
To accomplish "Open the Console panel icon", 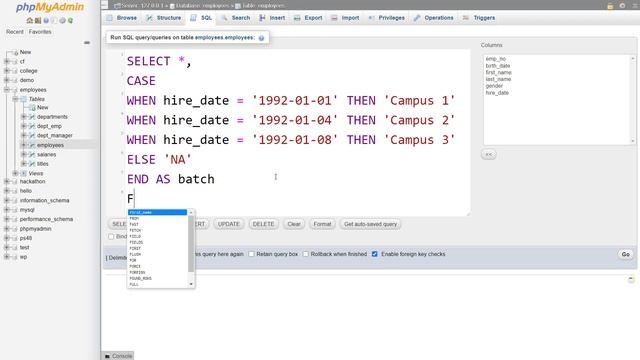I will click(107, 356).
